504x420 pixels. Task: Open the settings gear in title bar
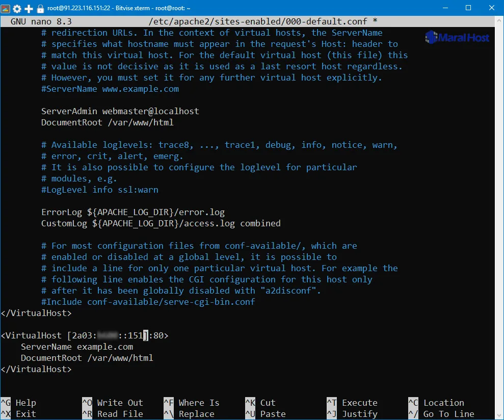tap(17, 9)
